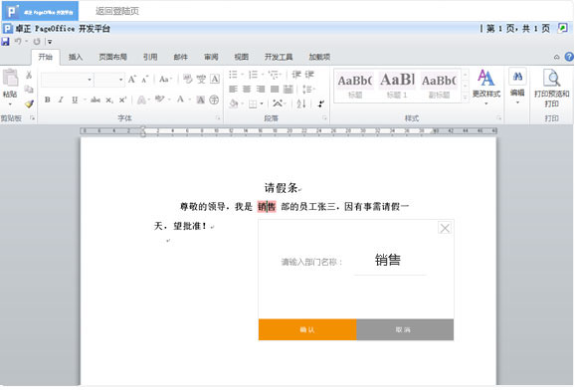The width and height of the screenshot is (575, 392).
Task: Open the Editing (编辑) dropdown
Action: tap(517, 87)
